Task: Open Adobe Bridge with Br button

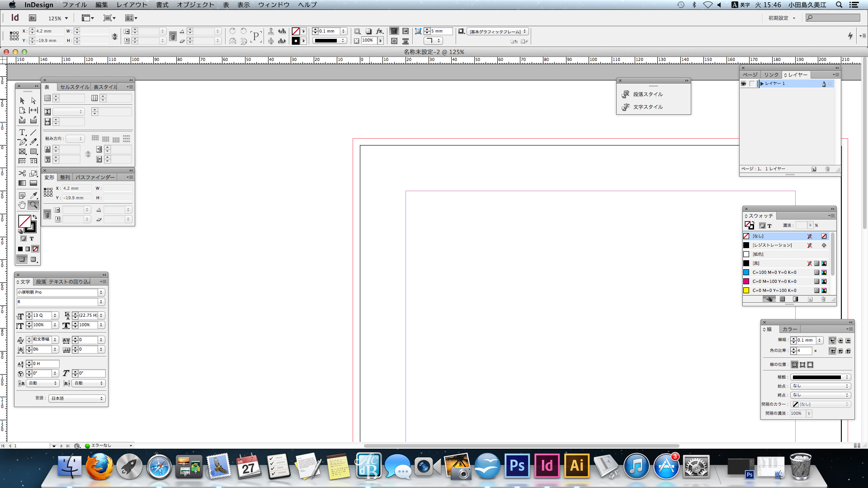Action: pyautogui.click(x=33, y=18)
